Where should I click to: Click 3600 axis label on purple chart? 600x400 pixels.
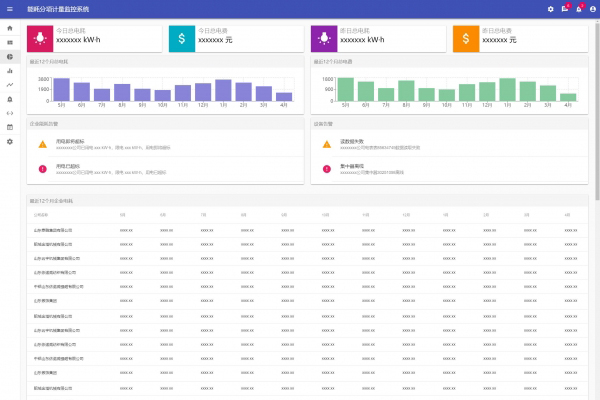tap(44, 79)
